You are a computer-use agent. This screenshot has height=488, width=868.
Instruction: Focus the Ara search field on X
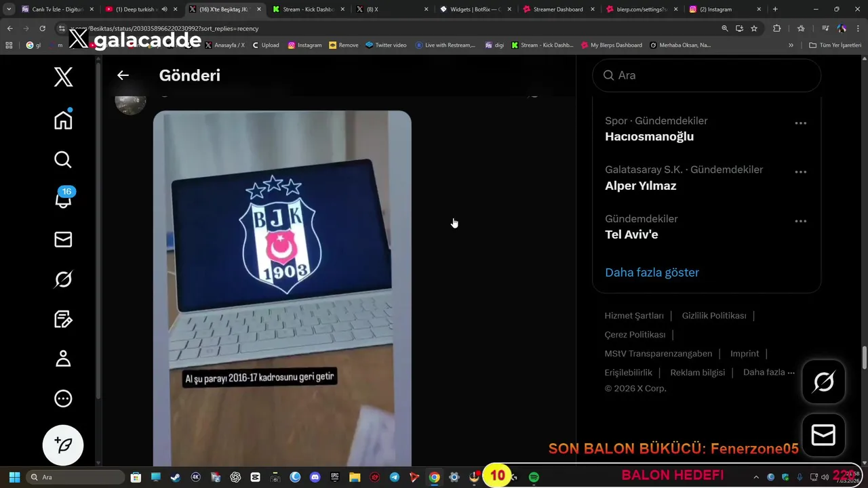coord(707,75)
